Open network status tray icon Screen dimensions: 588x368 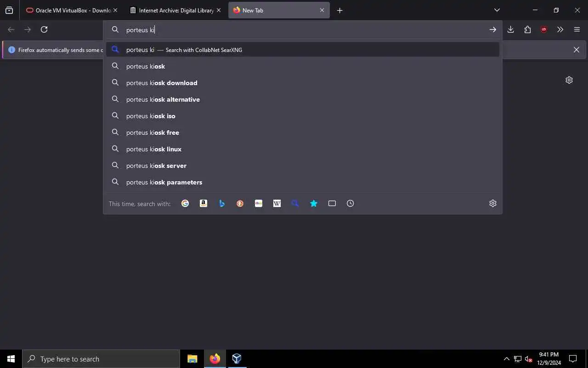[518, 359]
